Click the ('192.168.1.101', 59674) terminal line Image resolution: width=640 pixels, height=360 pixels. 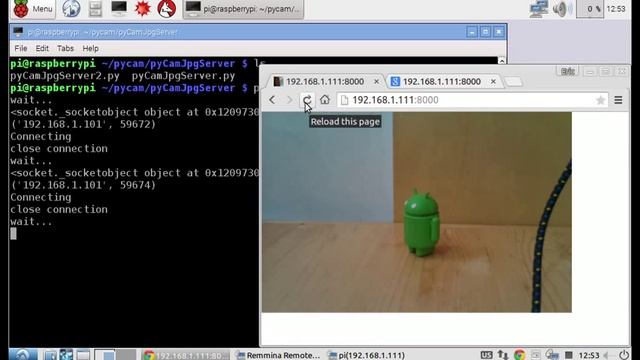pos(83,185)
